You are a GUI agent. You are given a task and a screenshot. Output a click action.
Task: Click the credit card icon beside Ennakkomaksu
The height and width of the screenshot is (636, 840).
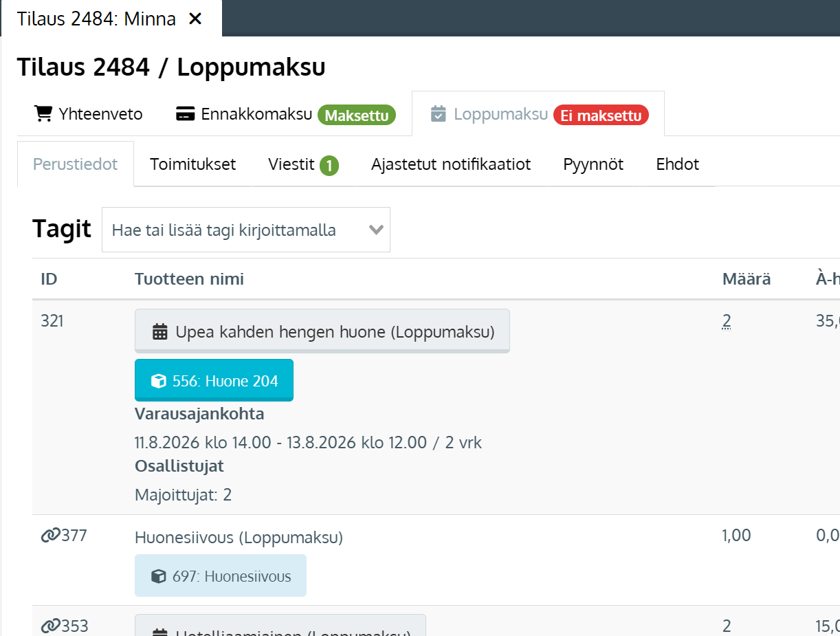click(x=184, y=114)
